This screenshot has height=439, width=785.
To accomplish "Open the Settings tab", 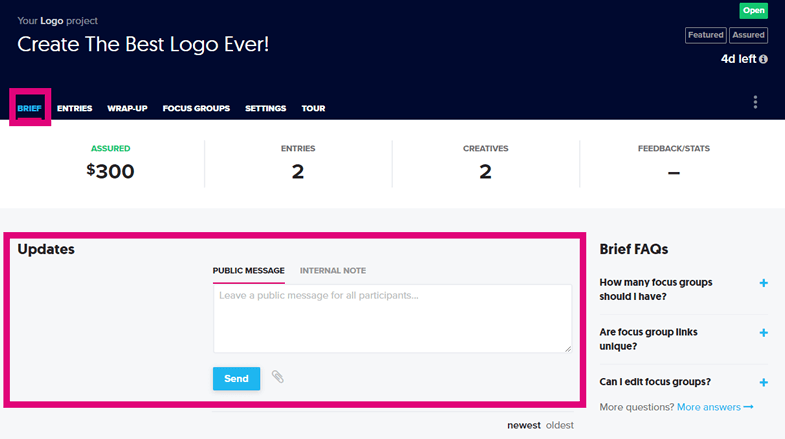I will tap(265, 108).
